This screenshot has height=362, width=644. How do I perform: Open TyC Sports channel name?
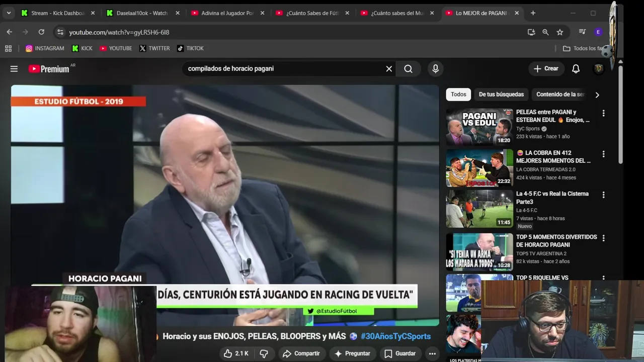528,129
